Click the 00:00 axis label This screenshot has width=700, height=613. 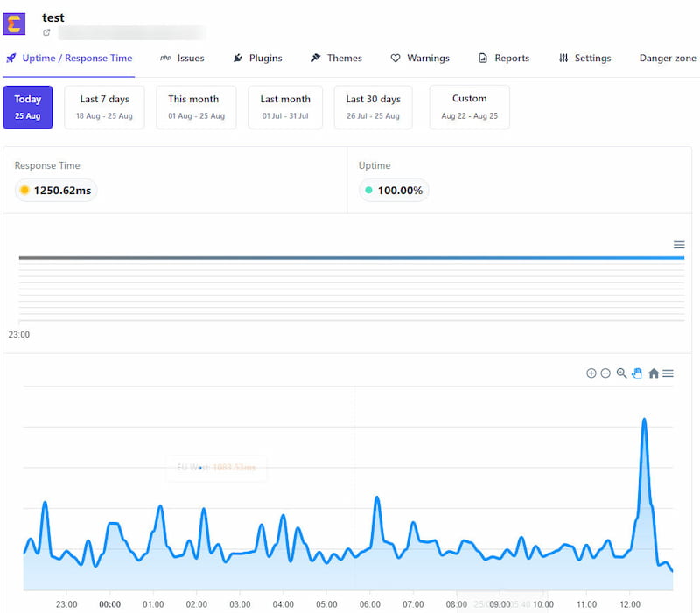[x=110, y=604]
